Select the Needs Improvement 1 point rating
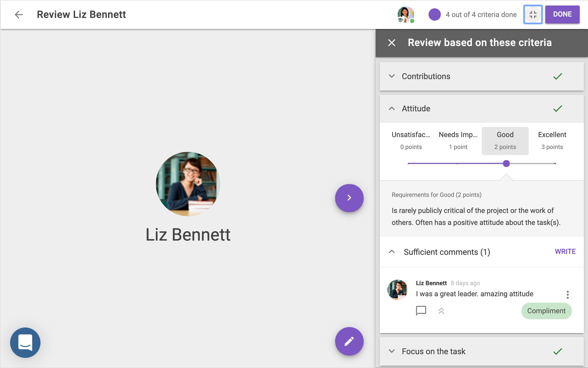This screenshot has width=588, height=368. [x=458, y=141]
